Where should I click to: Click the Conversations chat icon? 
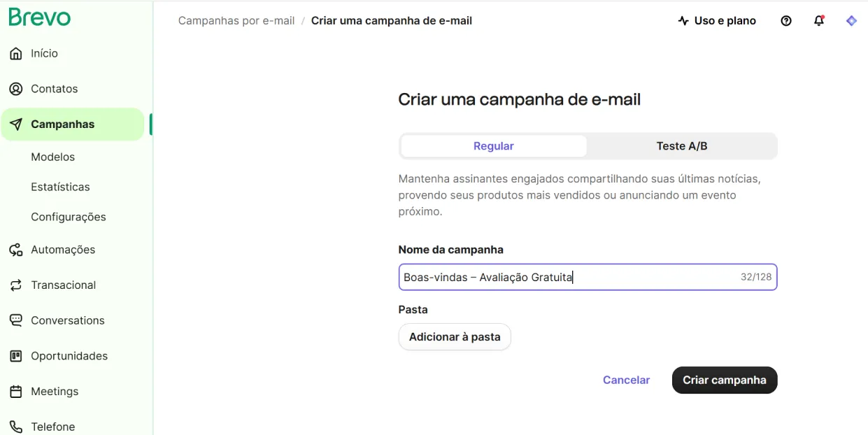pyautogui.click(x=16, y=320)
